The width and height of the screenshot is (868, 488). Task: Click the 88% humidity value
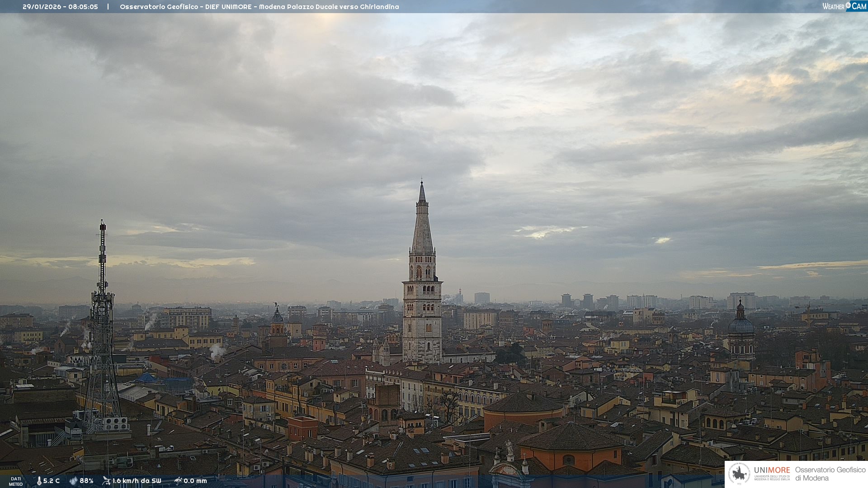tap(86, 481)
